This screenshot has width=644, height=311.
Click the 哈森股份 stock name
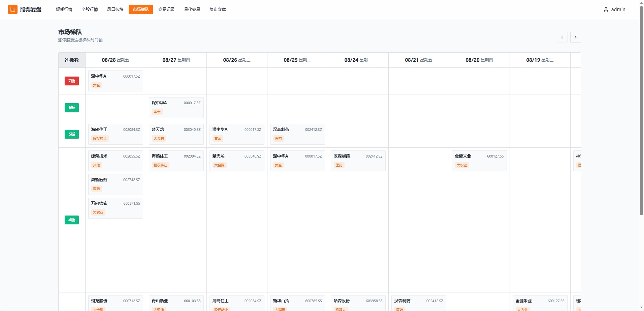coord(342,301)
